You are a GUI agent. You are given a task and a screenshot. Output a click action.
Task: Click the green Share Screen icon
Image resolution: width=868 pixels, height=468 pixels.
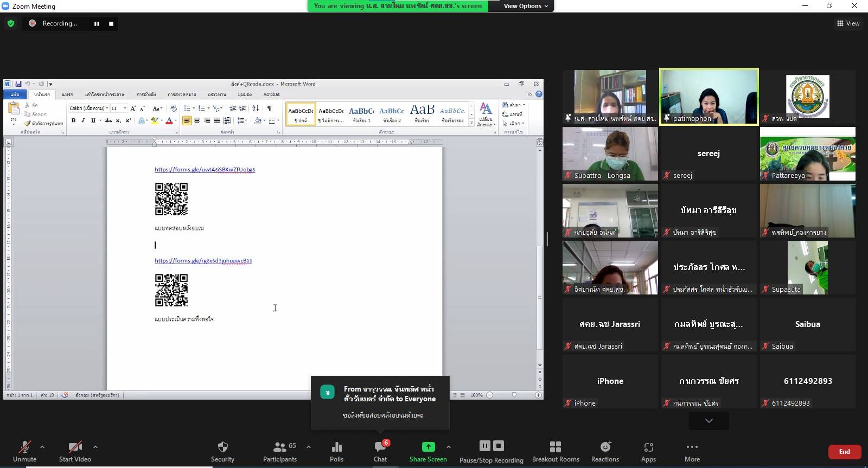(428, 447)
